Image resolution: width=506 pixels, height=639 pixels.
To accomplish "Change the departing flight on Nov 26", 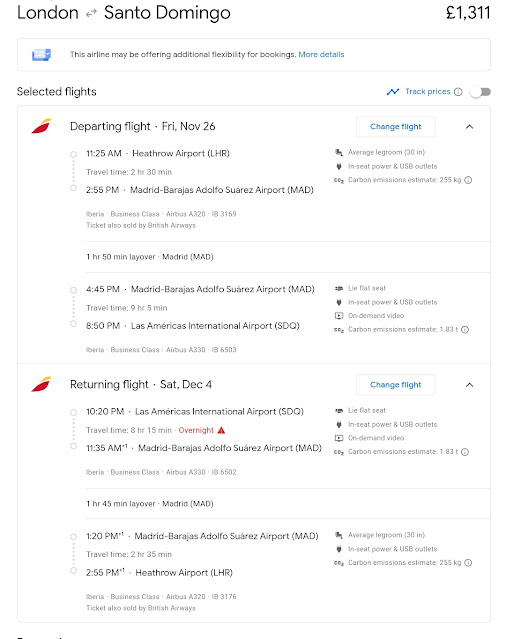I will [396, 127].
